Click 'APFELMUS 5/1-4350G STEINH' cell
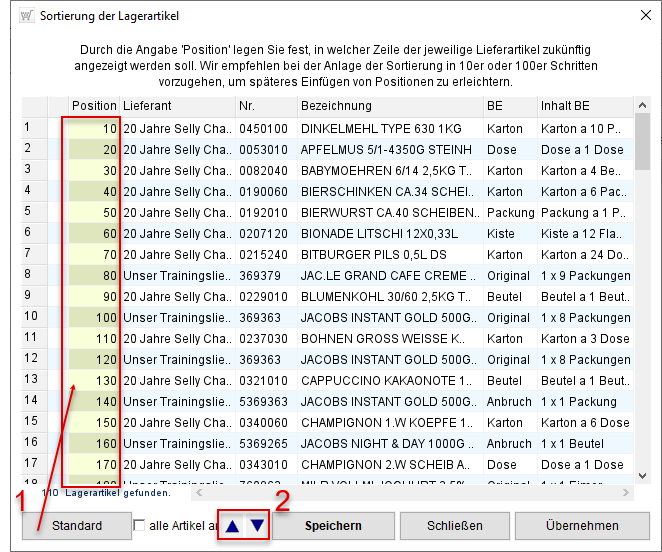The width and height of the screenshot is (662, 552). pyautogui.click(x=391, y=150)
